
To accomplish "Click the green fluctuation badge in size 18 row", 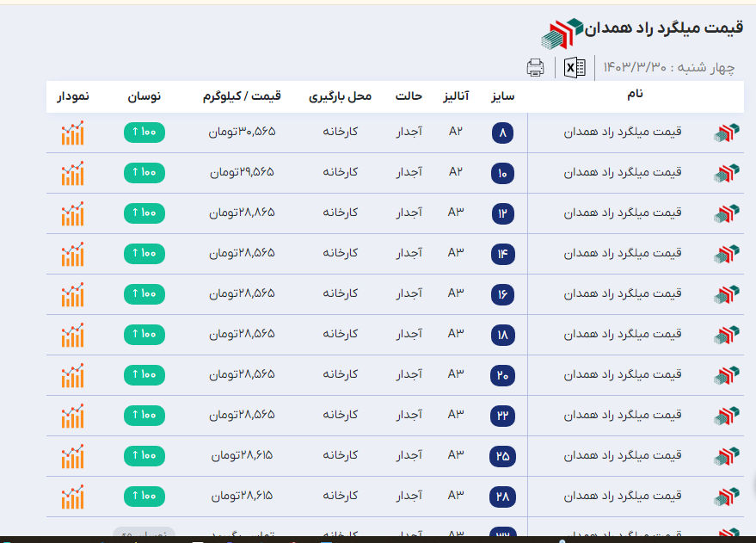I will pyautogui.click(x=144, y=334).
